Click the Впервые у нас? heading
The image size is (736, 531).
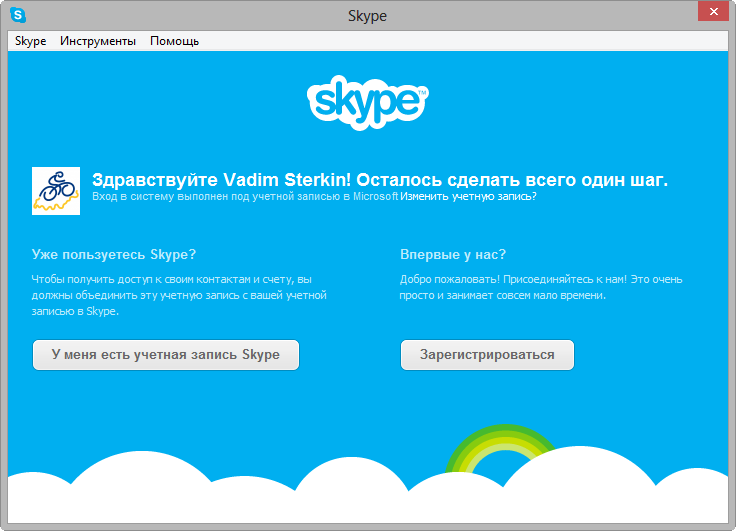(x=453, y=254)
